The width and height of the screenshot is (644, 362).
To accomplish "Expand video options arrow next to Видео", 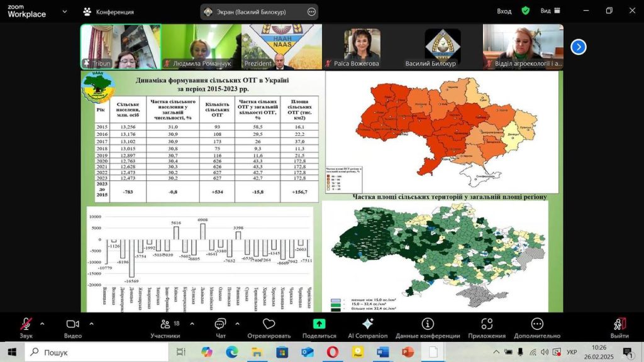I will tap(91, 324).
